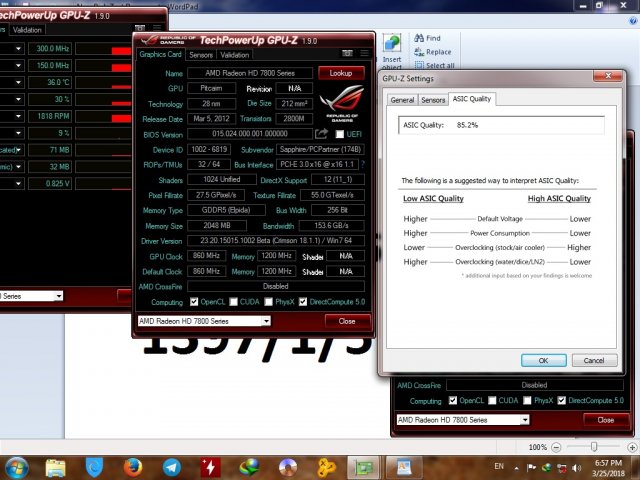This screenshot has width=640, height=480.
Task: Launch Telegram from the taskbar
Action: pyautogui.click(x=171, y=466)
